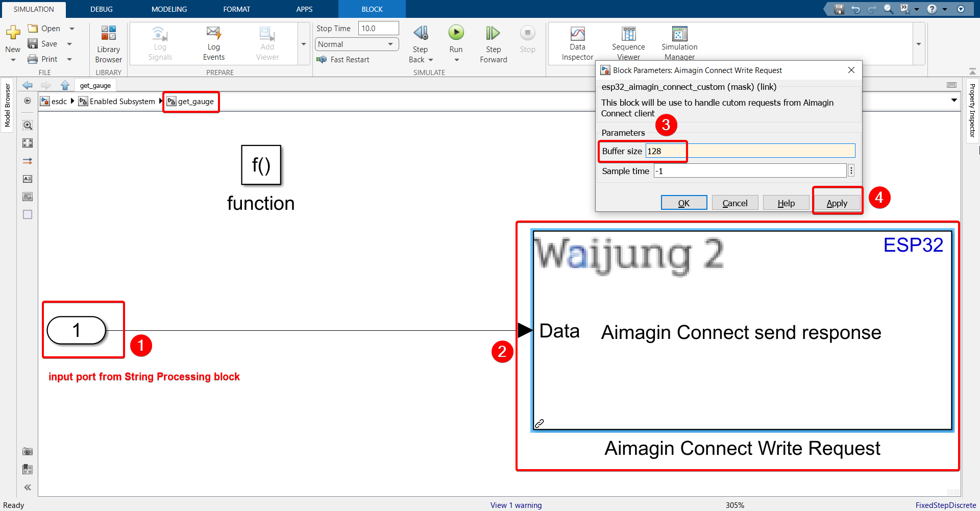Image resolution: width=980 pixels, height=511 pixels.
Task: Click Help in Block Parameters dialog
Action: pyautogui.click(x=786, y=203)
